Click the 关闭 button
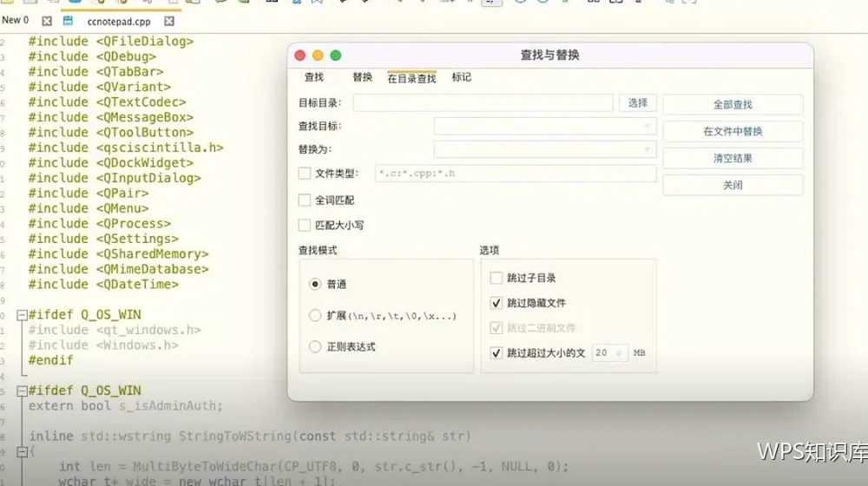868x486 pixels. click(x=733, y=185)
